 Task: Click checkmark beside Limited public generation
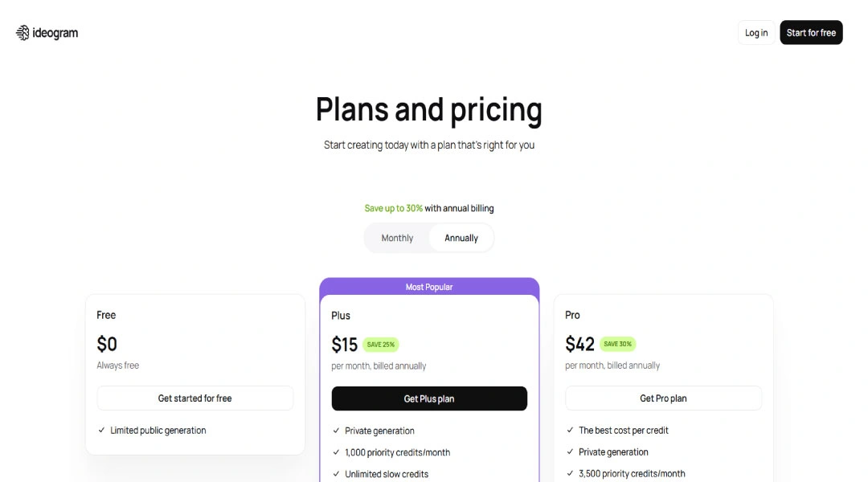coord(101,430)
